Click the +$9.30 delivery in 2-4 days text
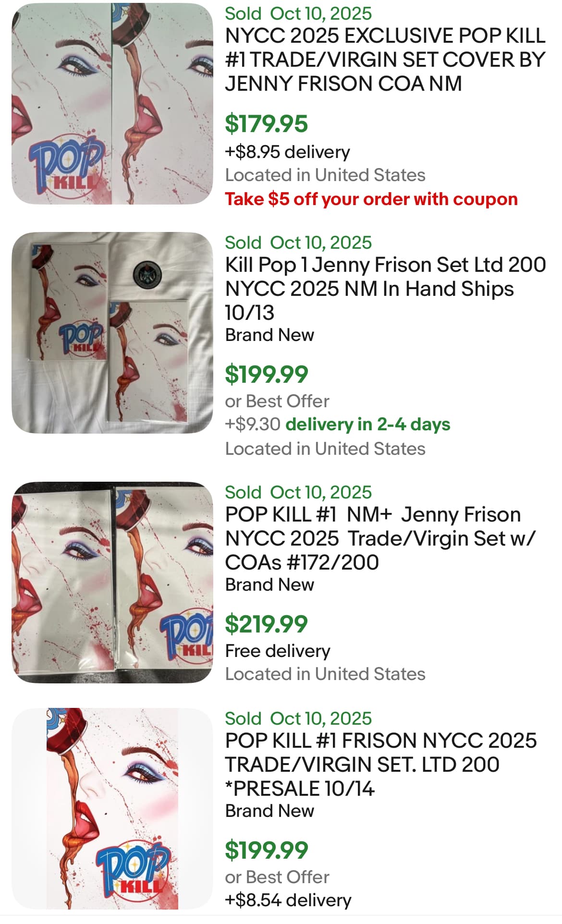Image resolution: width=562 pixels, height=924 pixels. coord(338,424)
